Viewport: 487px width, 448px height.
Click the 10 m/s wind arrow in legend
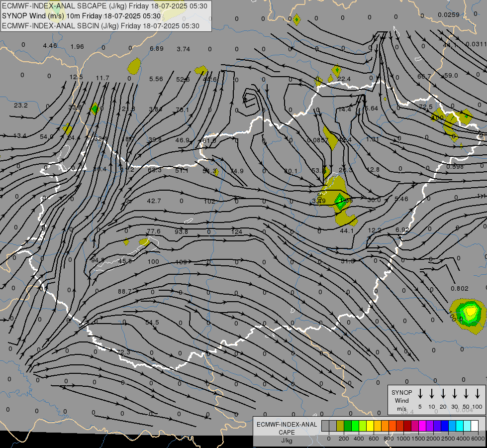coord(432,394)
